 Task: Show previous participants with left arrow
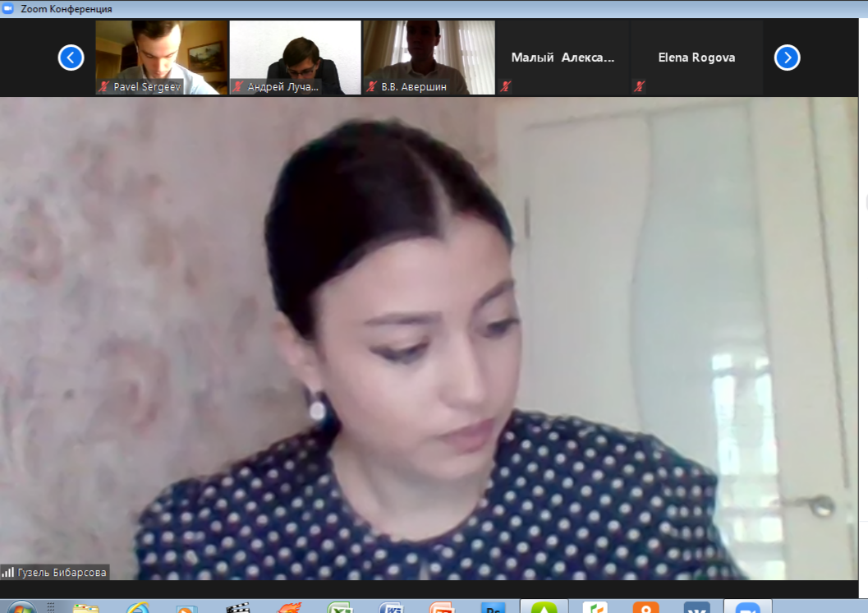tap(71, 58)
